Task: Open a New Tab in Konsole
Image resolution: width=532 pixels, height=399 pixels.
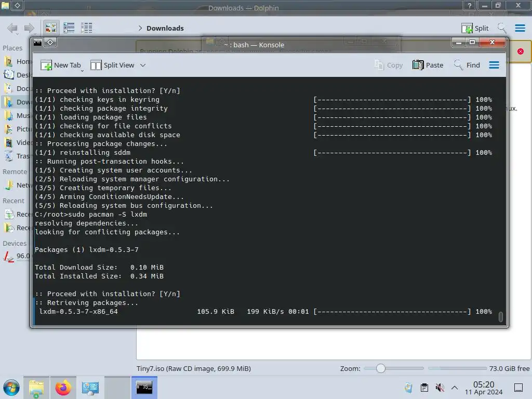Action: tap(61, 65)
